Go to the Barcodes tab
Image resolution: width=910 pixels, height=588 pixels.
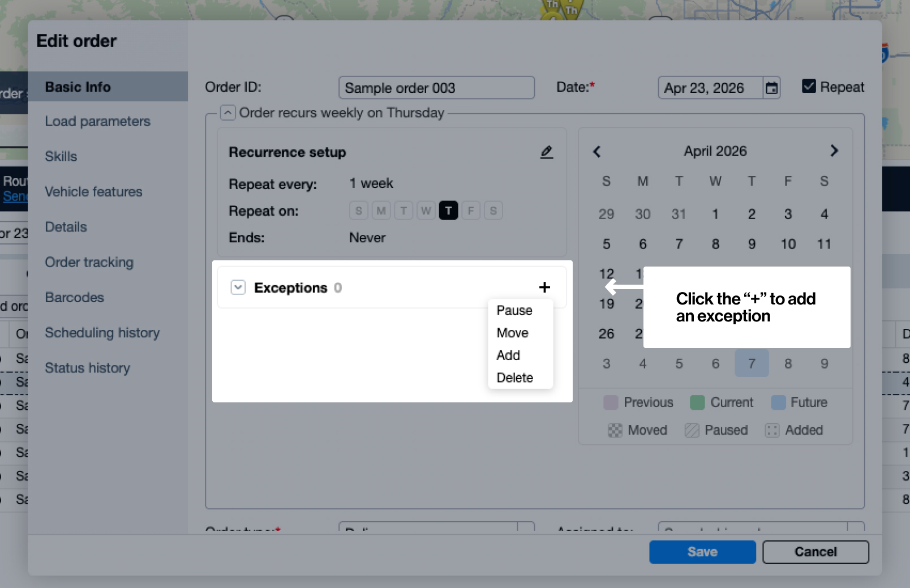click(74, 298)
